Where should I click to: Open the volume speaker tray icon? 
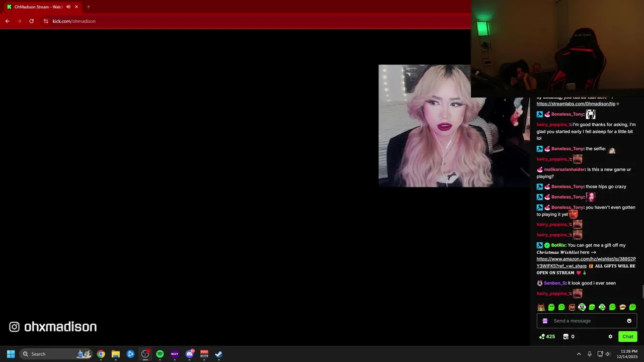[x=608, y=354]
